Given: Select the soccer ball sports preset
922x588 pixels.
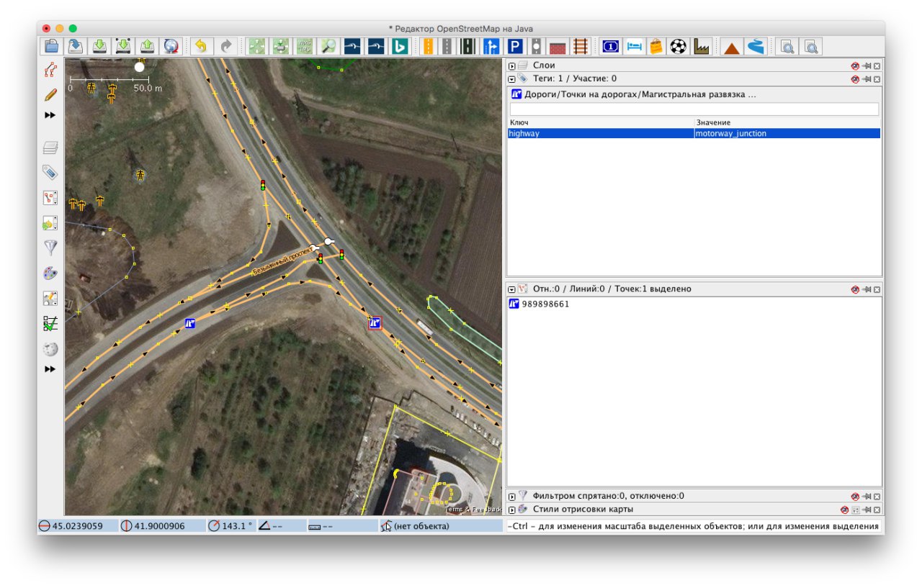Looking at the screenshot, I should pos(678,47).
